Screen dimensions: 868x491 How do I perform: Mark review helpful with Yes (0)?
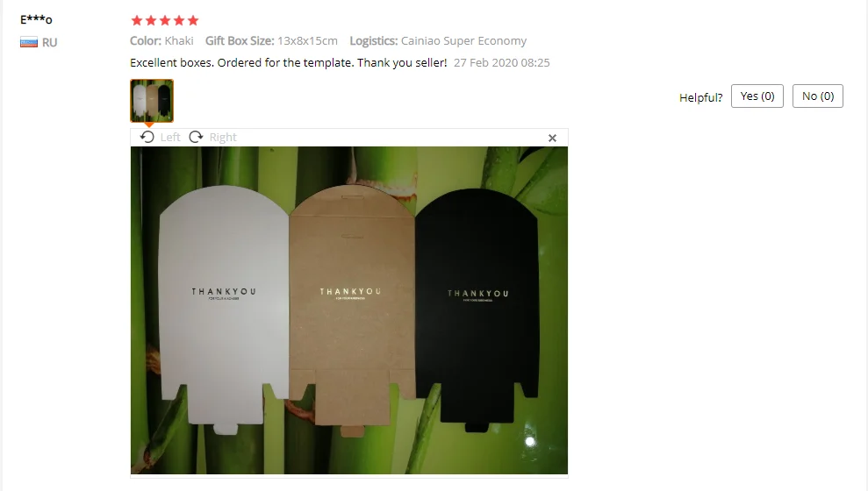pos(757,96)
